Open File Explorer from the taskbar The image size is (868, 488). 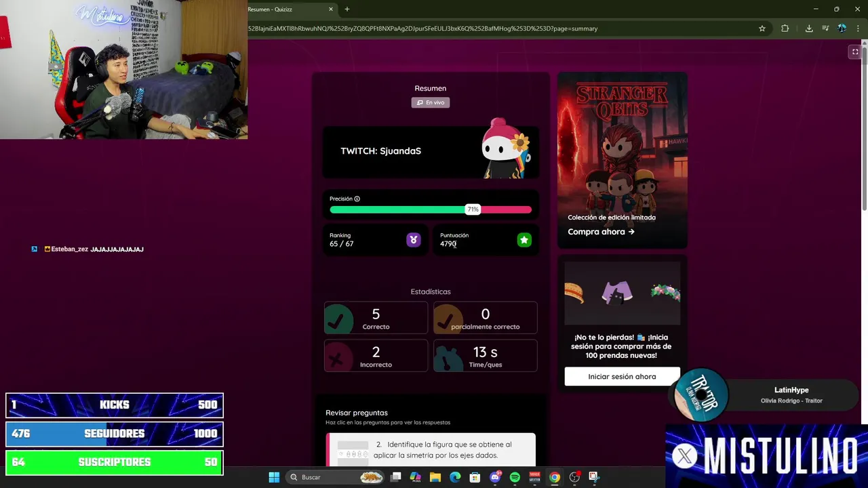pyautogui.click(x=435, y=477)
